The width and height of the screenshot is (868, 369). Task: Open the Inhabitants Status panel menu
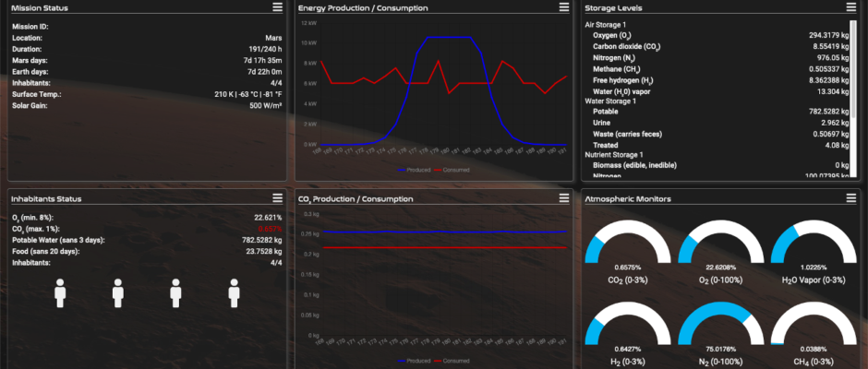[277, 197]
